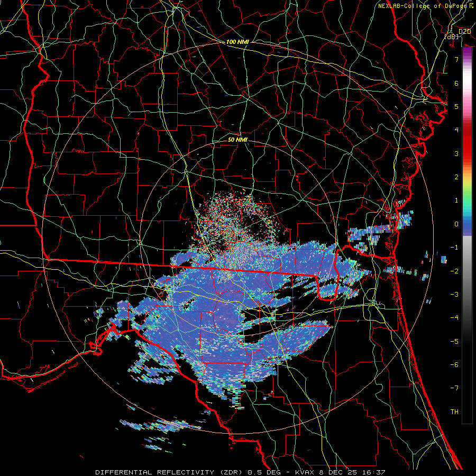The image size is (476, 476).
Task: Click the TH label on color scale
Action: pyautogui.click(x=454, y=411)
